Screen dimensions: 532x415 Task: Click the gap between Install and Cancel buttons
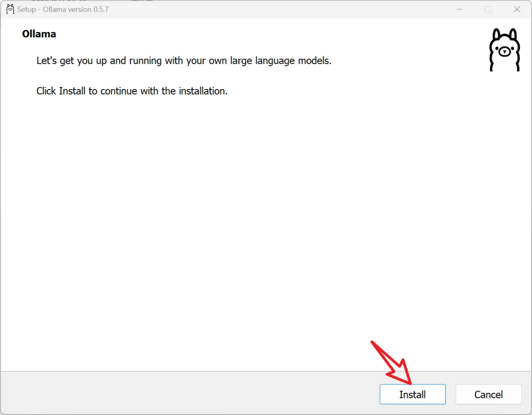click(451, 394)
